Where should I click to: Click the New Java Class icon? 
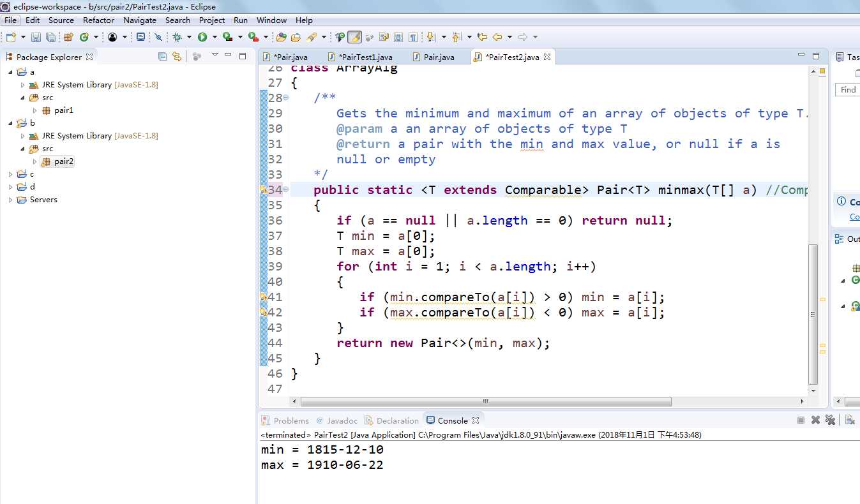[84, 37]
